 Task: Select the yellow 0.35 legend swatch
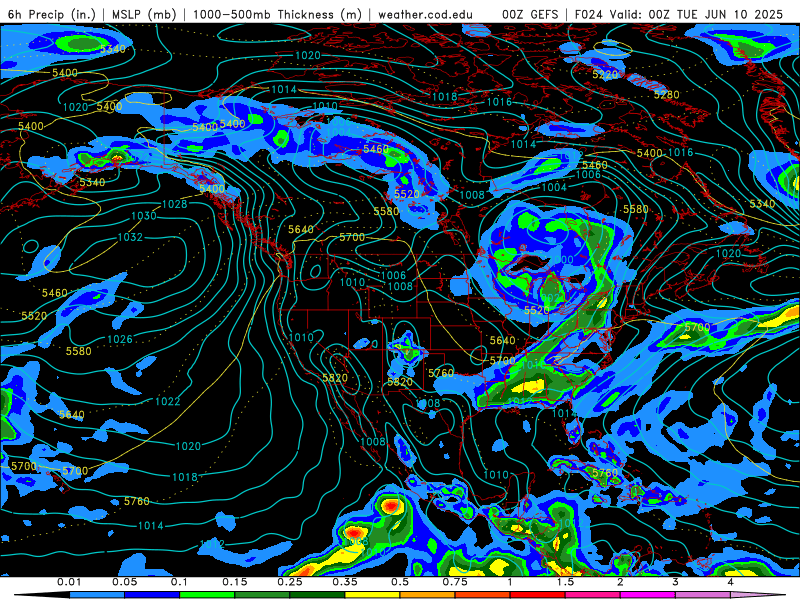click(x=372, y=595)
